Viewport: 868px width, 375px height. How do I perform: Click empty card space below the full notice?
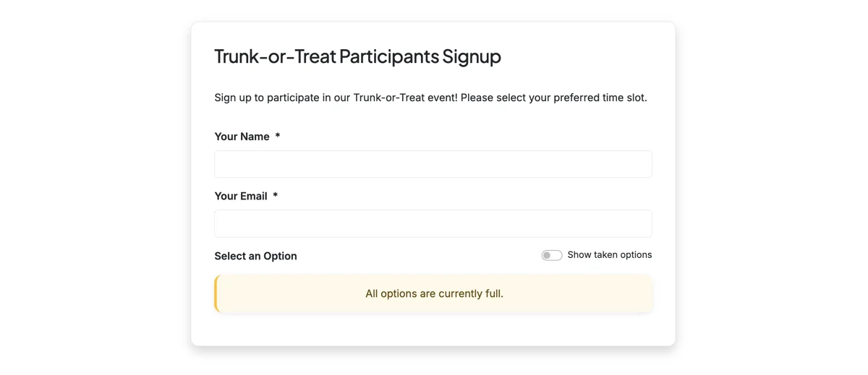click(x=433, y=329)
